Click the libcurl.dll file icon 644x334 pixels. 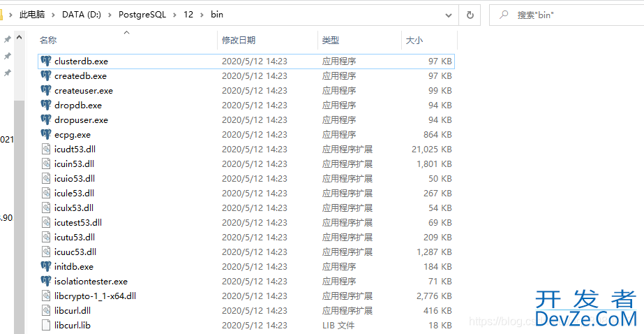click(x=46, y=310)
